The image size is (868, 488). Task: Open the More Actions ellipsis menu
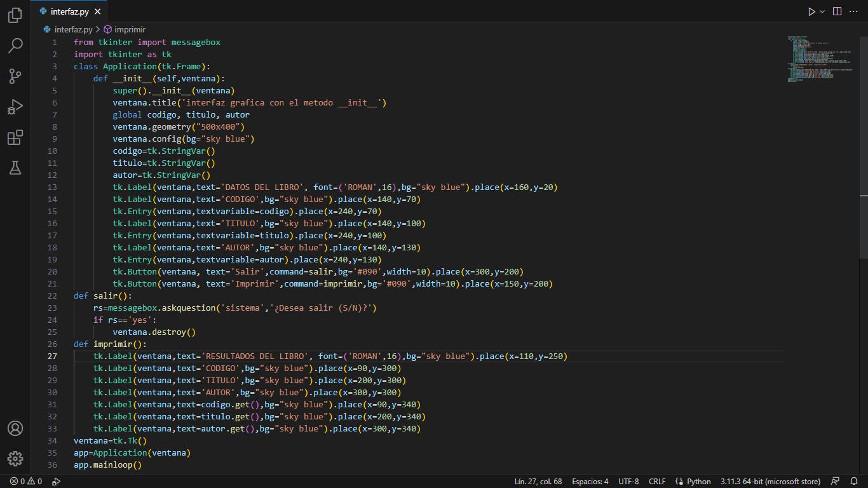coord(853,11)
